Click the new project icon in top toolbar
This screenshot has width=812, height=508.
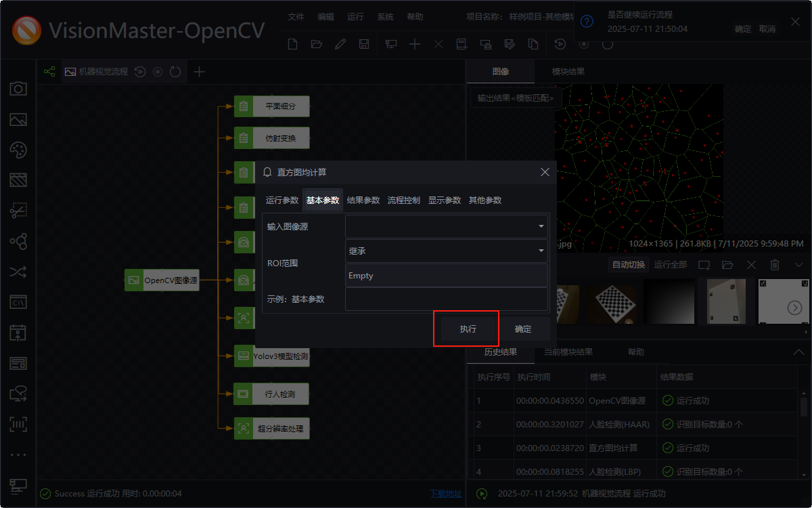pyautogui.click(x=292, y=43)
